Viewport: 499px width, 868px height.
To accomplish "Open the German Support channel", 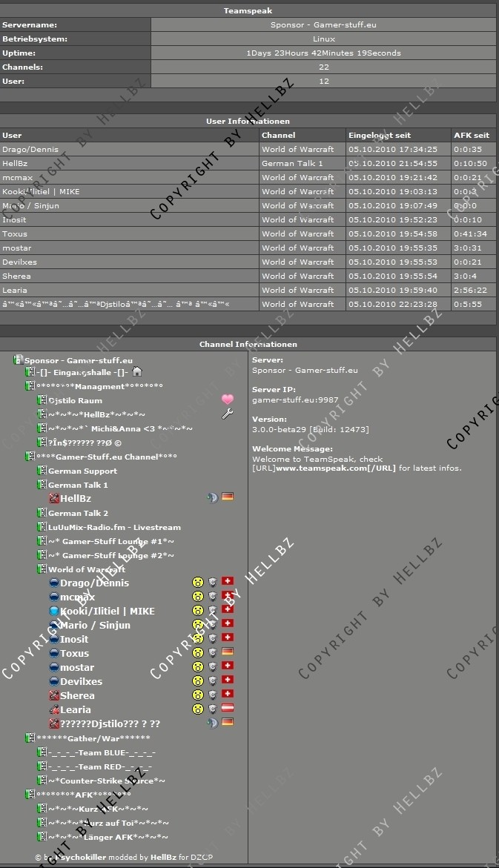I will pyautogui.click(x=82, y=471).
